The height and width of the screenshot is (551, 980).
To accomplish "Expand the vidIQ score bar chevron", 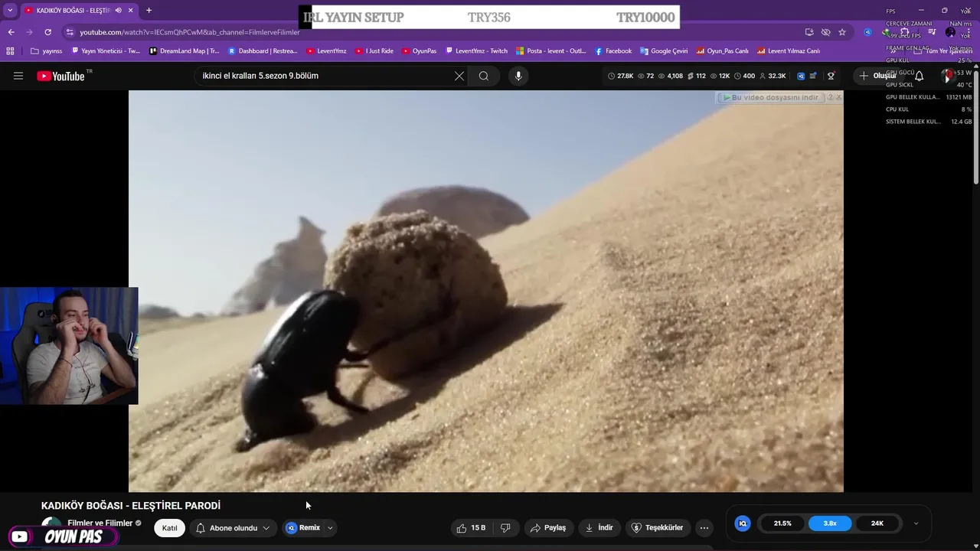I will tap(916, 523).
